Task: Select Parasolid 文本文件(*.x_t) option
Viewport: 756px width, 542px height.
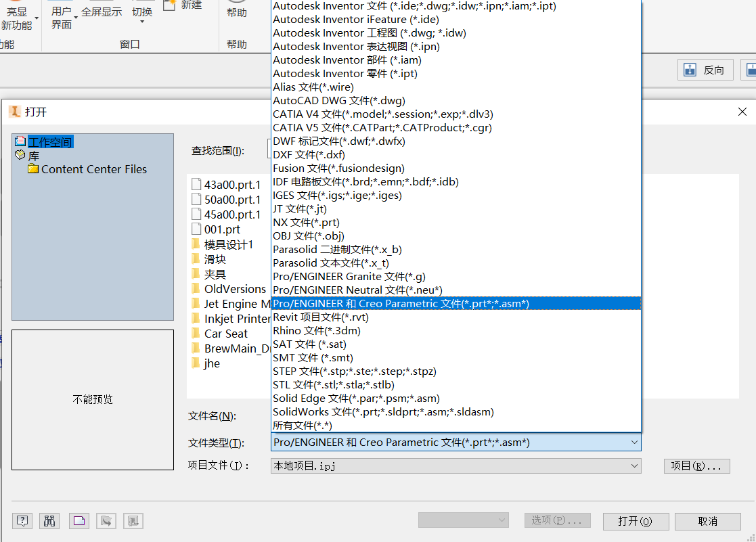Action: [x=456, y=263]
